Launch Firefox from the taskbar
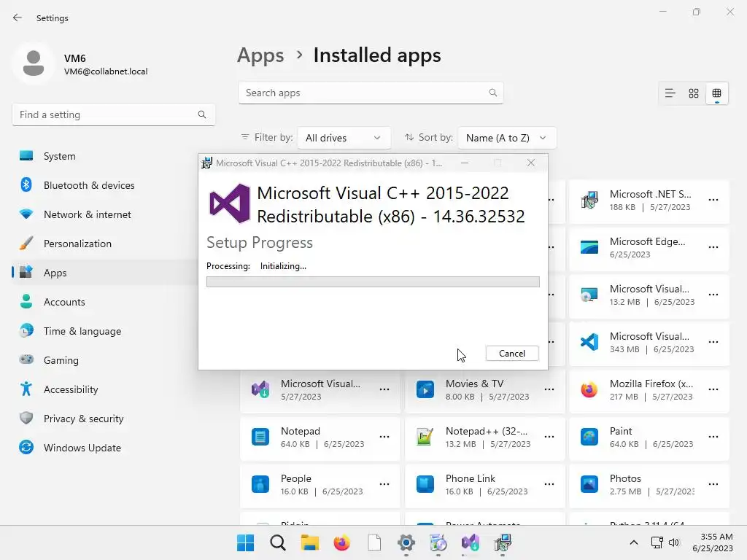 point(341,542)
